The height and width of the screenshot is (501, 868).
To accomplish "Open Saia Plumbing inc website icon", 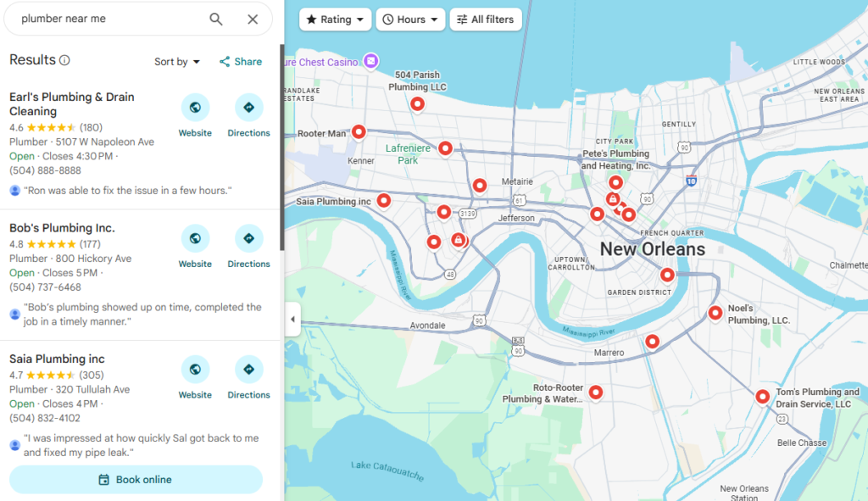I will pos(195,370).
